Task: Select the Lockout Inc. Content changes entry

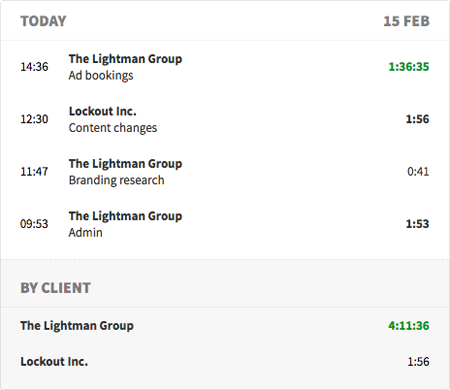Action: click(225, 119)
